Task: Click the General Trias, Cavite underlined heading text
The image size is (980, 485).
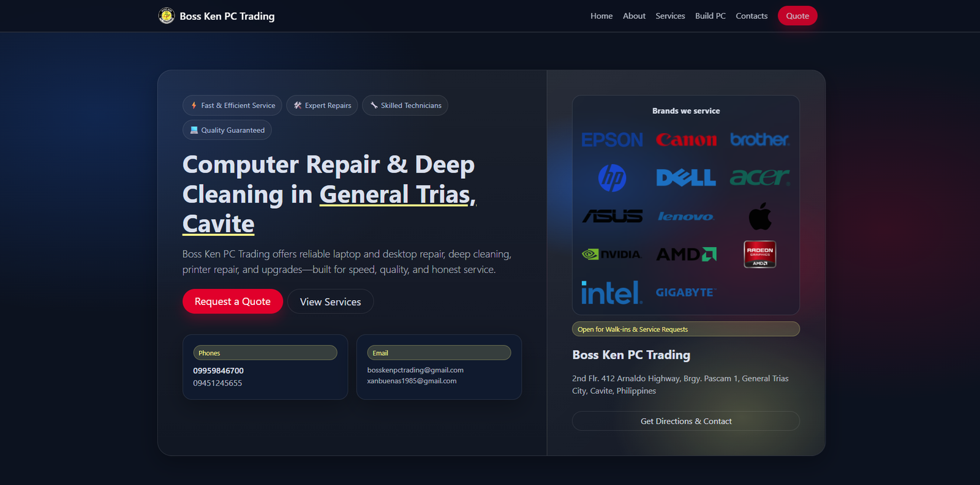Action: (330, 209)
